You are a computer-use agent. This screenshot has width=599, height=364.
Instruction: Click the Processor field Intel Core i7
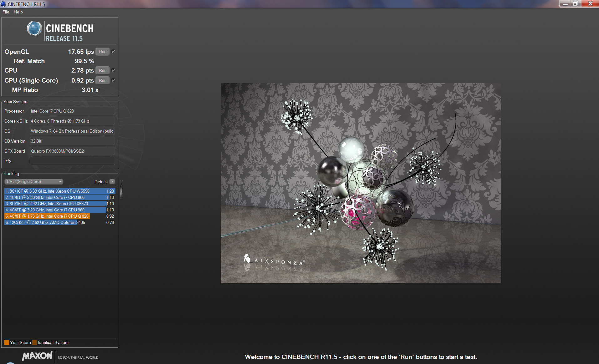(72, 111)
